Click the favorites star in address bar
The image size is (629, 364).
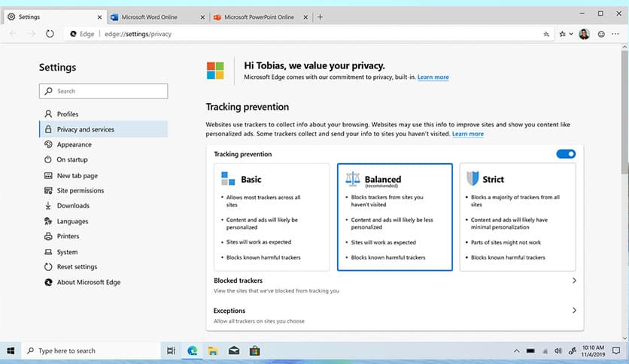pyautogui.click(x=546, y=34)
